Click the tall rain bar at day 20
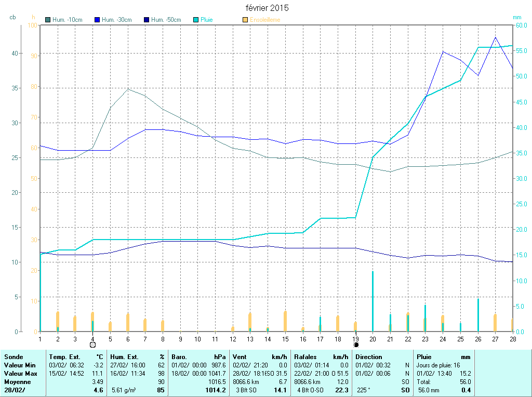 [x=373, y=301]
